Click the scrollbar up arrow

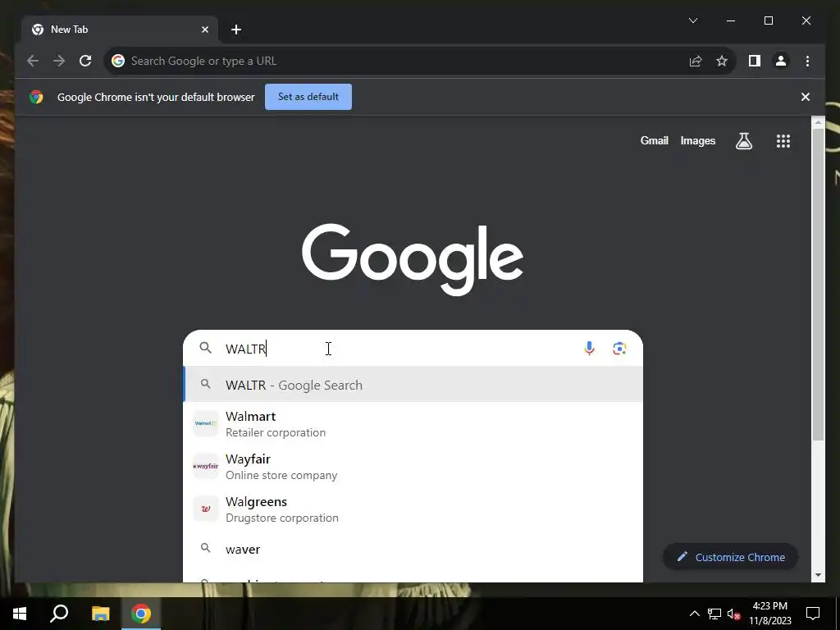(818, 122)
